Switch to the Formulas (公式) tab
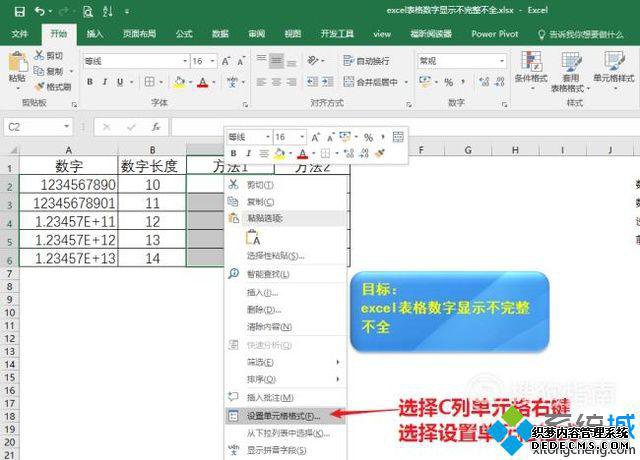The image size is (640, 460). pos(184,34)
